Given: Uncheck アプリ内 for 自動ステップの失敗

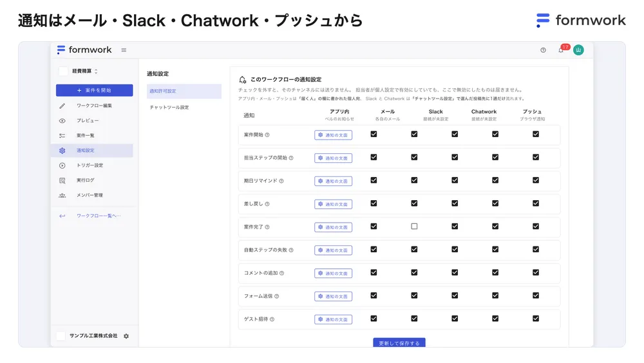Looking at the screenshot, I should (374, 249).
